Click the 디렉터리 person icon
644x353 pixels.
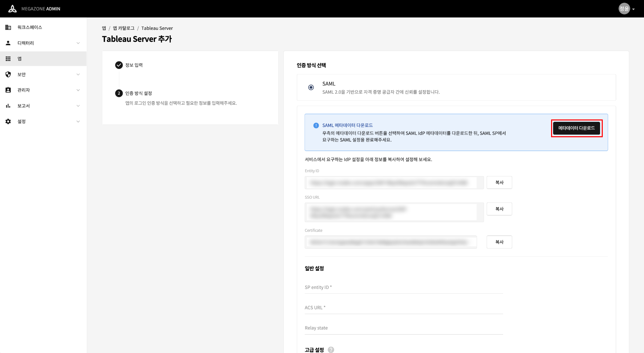click(8, 43)
